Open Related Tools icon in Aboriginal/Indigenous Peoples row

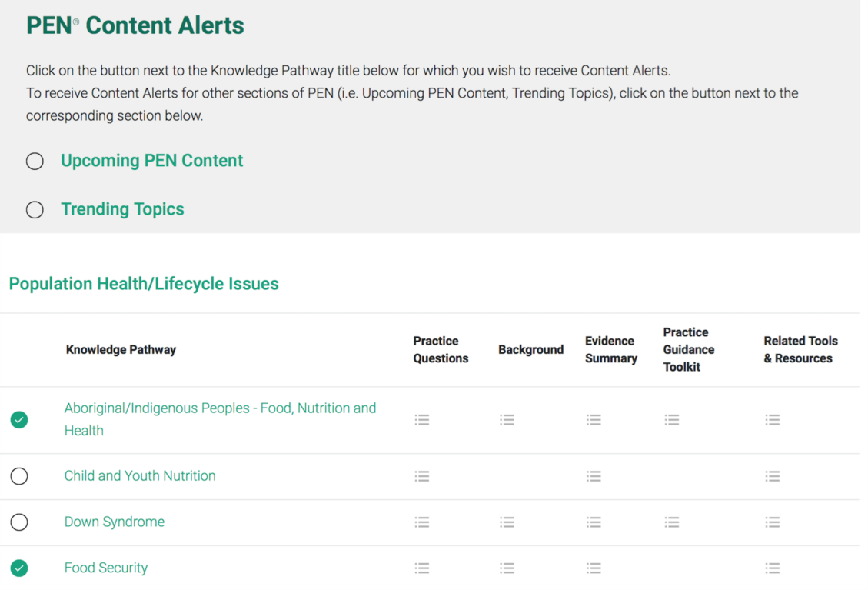tap(772, 420)
